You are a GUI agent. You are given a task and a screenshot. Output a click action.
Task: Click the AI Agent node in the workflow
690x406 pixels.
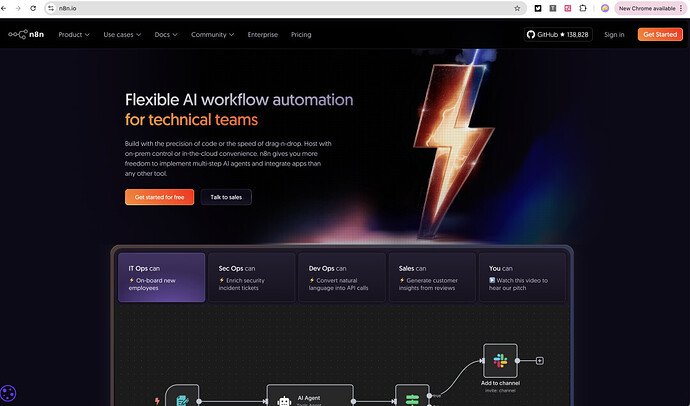coord(310,395)
